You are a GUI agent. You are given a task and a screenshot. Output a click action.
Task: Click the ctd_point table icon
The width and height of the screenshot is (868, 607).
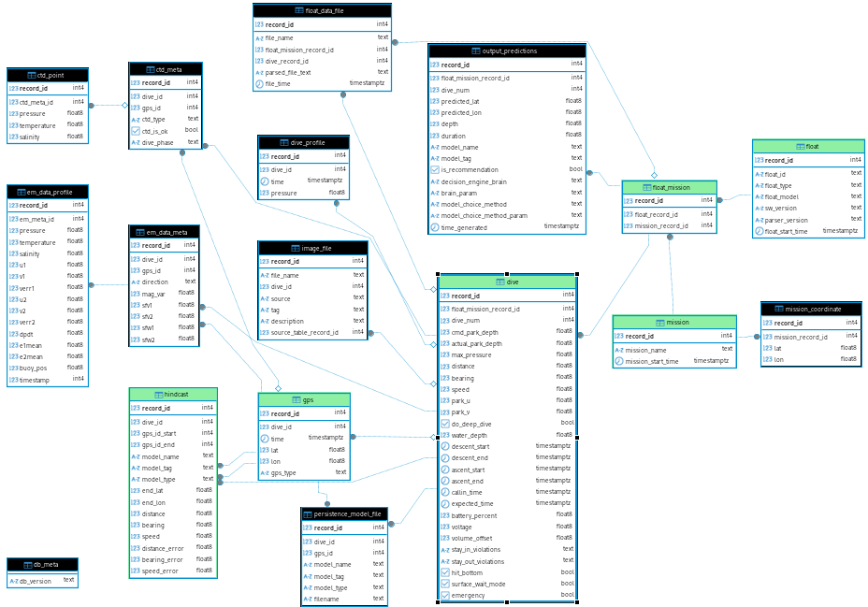click(32, 75)
